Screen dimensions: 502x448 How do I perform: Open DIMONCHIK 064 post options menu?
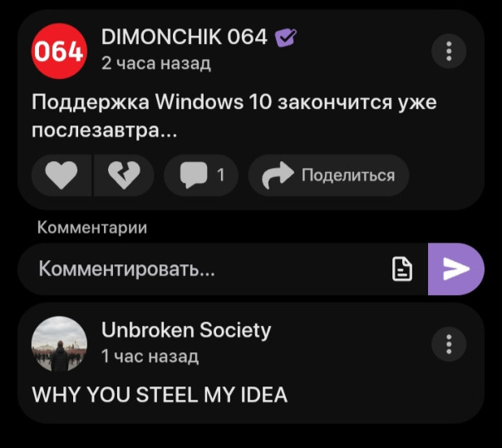tap(449, 52)
